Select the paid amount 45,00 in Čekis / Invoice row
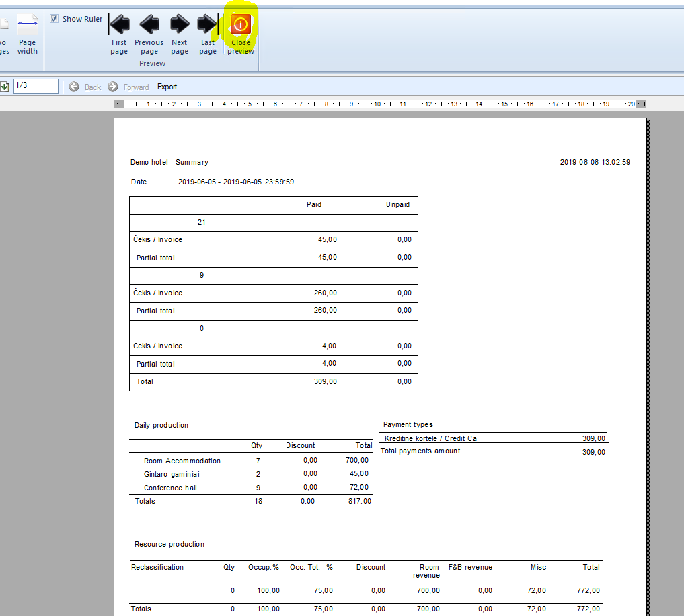The width and height of the screenshot is (684, 616). [328, 239]
